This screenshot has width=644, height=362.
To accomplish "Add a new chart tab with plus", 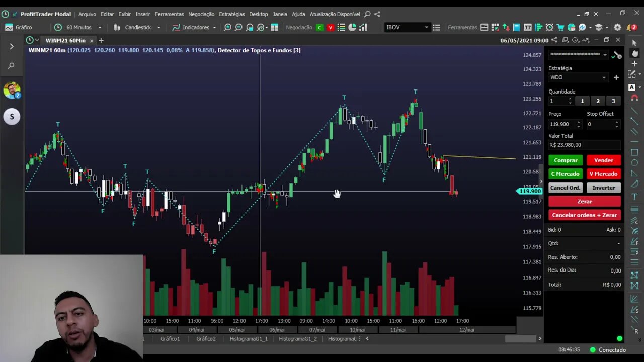I will 101,40.
